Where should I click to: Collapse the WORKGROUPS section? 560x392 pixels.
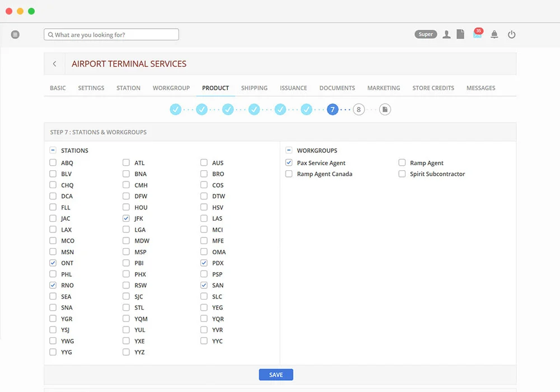[288, 150]
